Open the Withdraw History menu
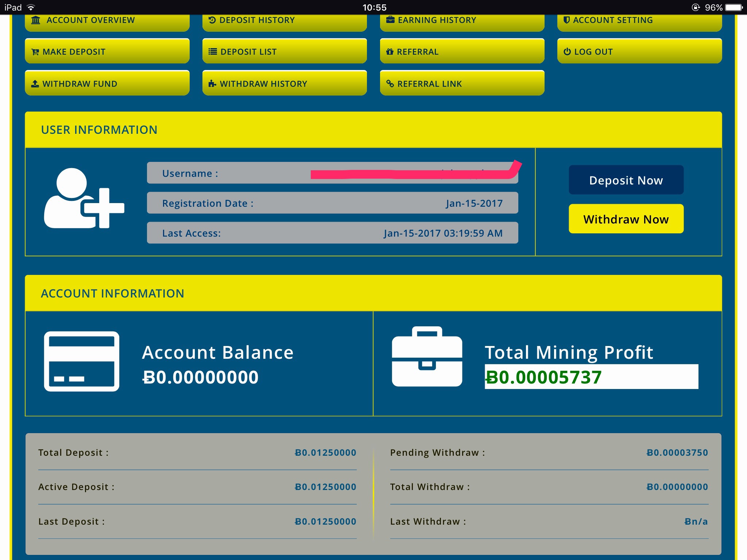The width and height of the screenshot is (747, 560). point(285,83)
